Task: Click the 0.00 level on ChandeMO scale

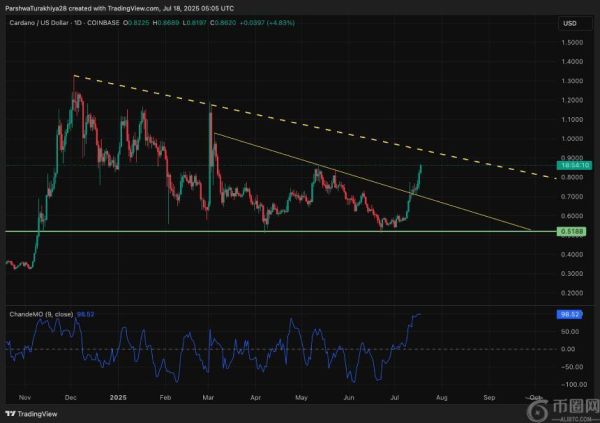Action: point(572,349)
